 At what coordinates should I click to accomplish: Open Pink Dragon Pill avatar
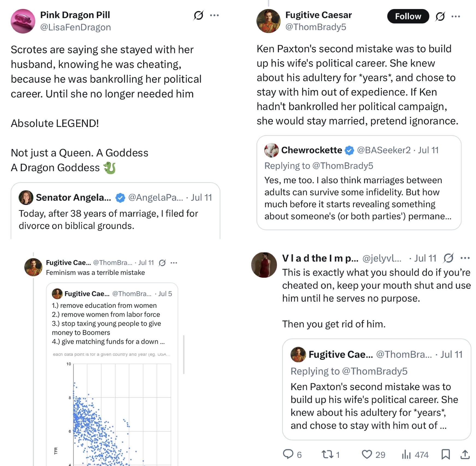click(23, 21)
